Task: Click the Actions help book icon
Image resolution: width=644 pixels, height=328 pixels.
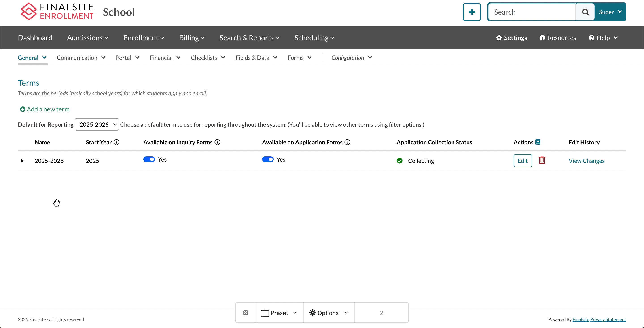Action: 538,142
